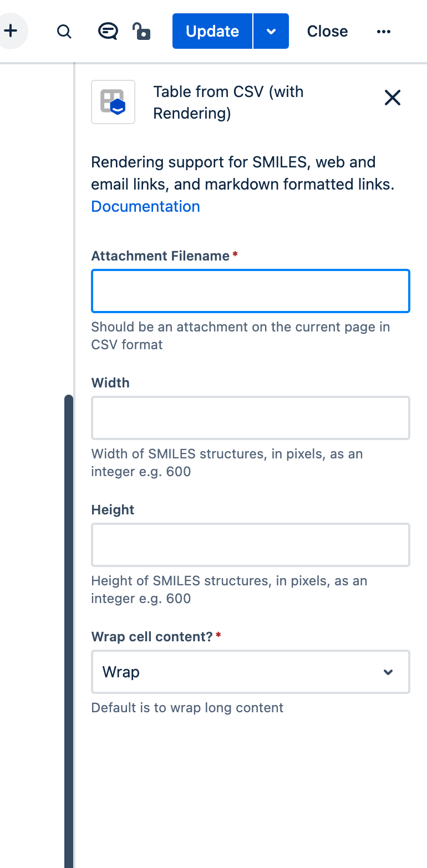Click into the Width input field
Screen dimensions: 427x868
click(250, 418)
